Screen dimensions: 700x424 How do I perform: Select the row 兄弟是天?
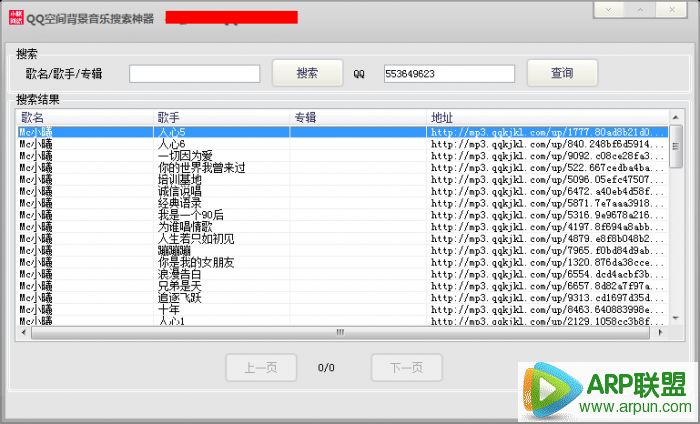tap(342, 286)
